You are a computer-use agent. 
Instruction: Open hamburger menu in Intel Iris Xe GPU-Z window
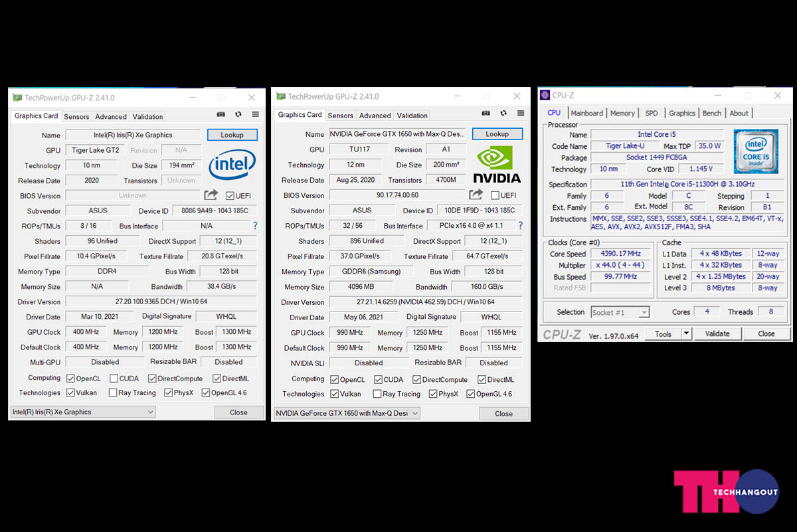255,115
